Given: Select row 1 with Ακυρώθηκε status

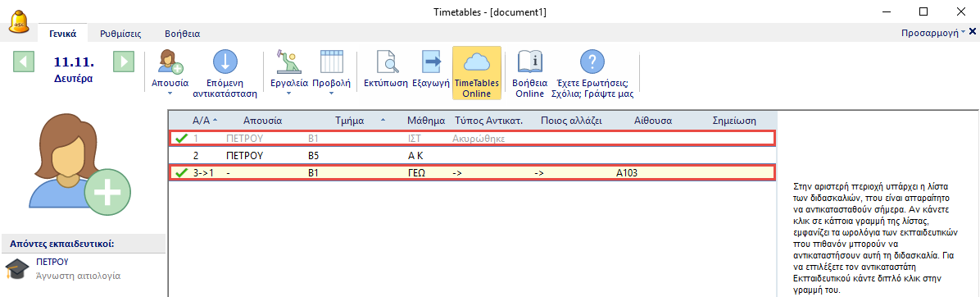Looking at the screenshot, I should pos(473,138).
